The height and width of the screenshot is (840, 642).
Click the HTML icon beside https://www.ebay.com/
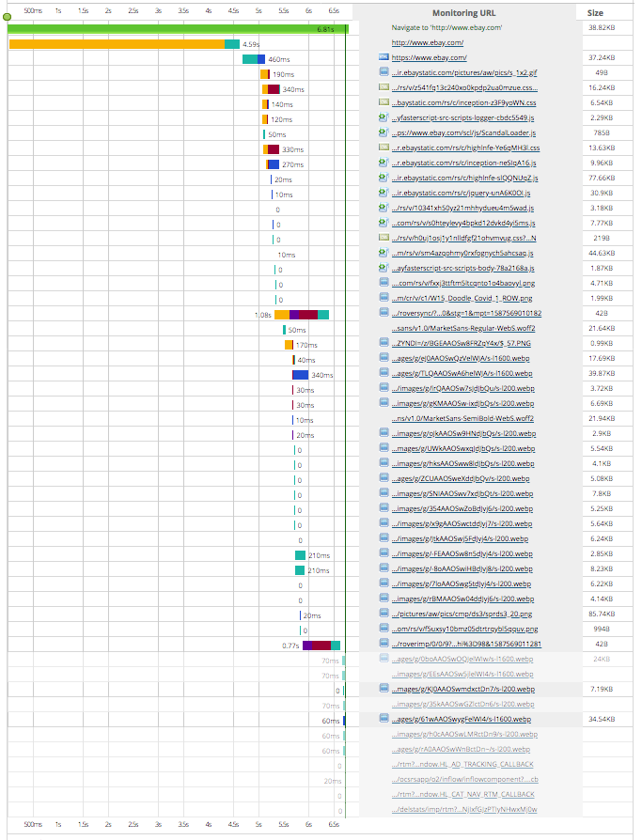384,56
